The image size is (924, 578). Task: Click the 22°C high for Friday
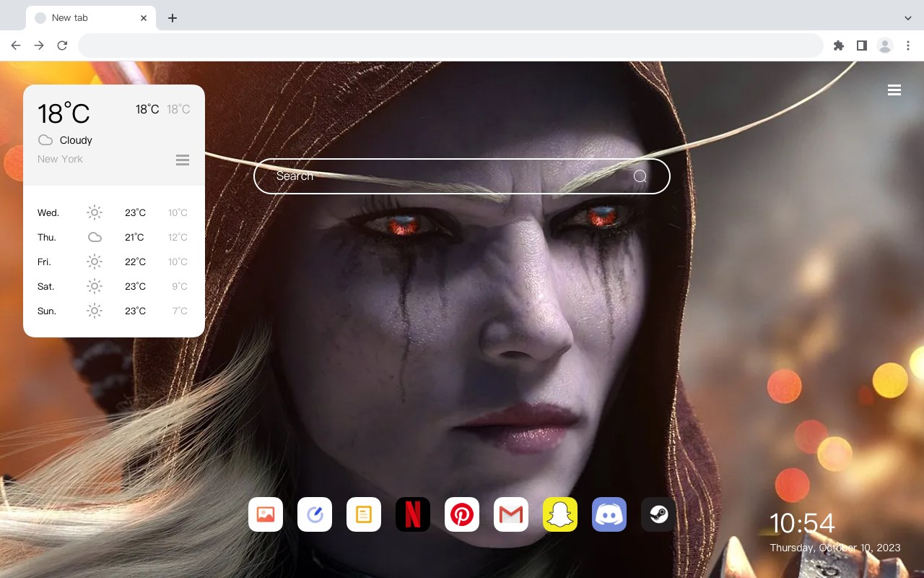(135, 262)
